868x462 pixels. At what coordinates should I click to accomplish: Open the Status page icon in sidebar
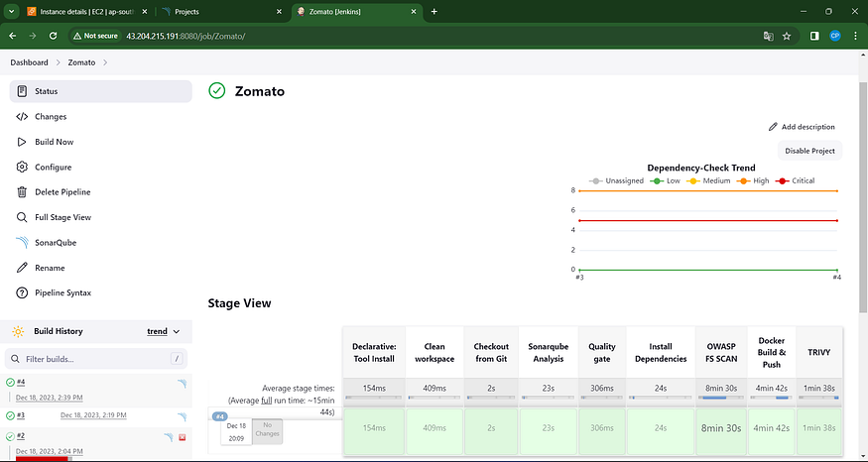pos(22,91)
